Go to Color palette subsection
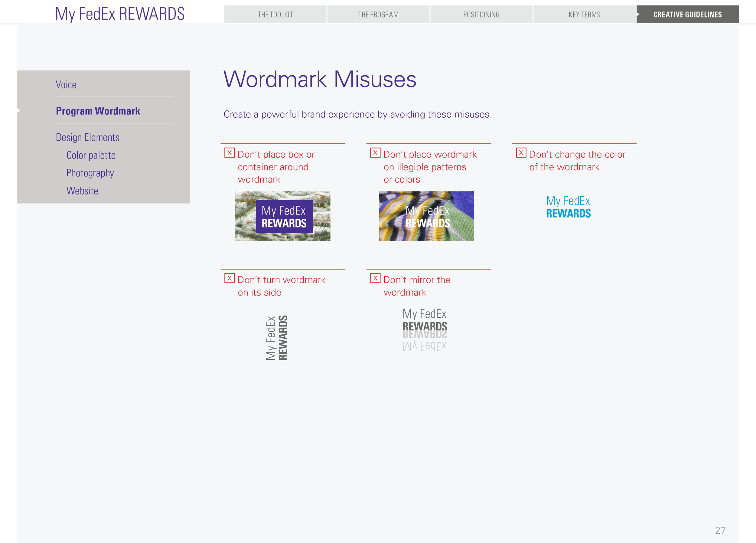Screen dimensions: 756x543 91,155
